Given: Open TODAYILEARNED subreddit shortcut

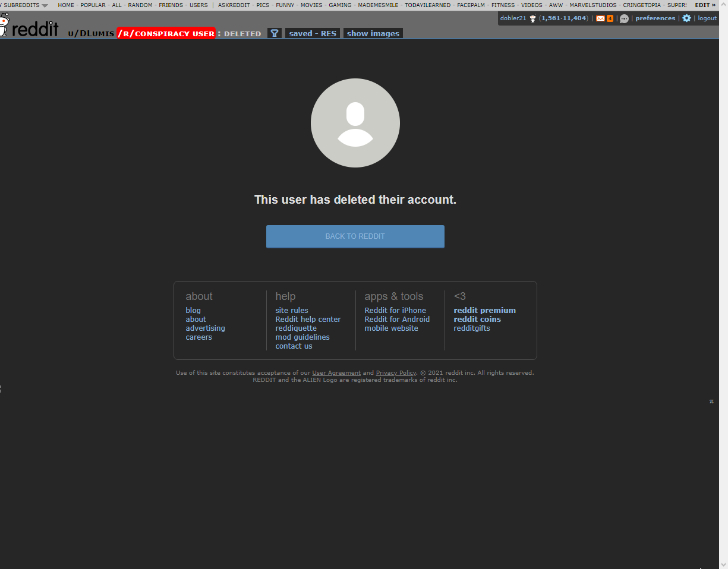Looking at the screenshot, I should tap(428, 5).
